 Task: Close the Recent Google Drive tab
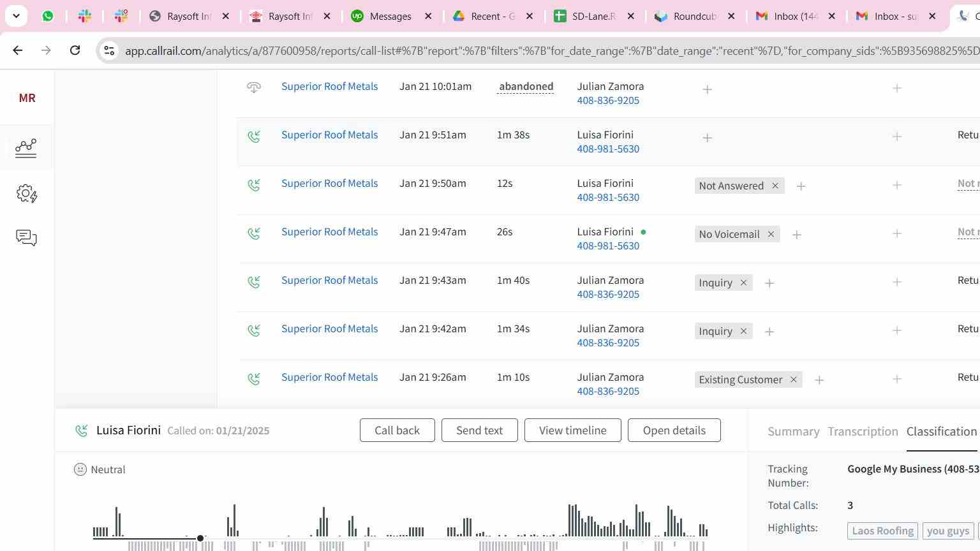530,16
